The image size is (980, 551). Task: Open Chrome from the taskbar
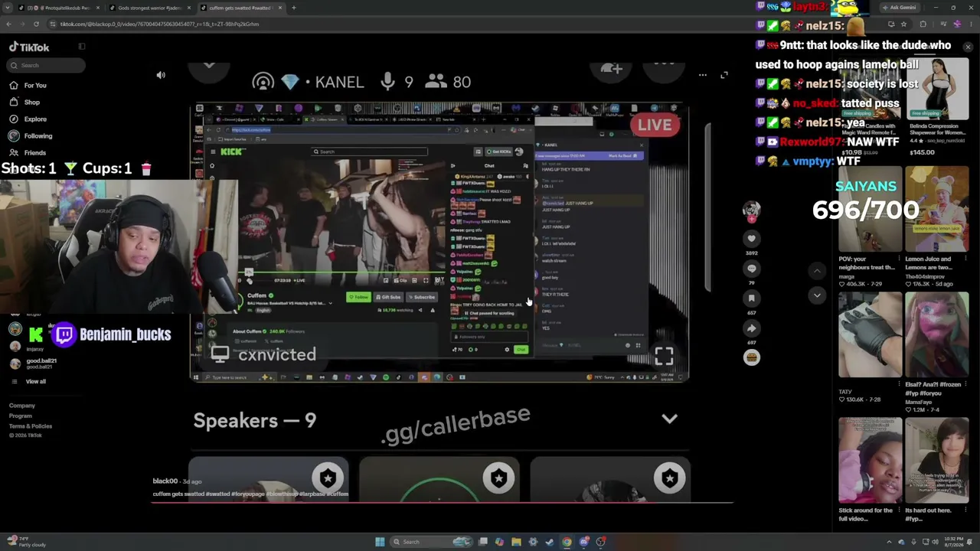[567, 542]
